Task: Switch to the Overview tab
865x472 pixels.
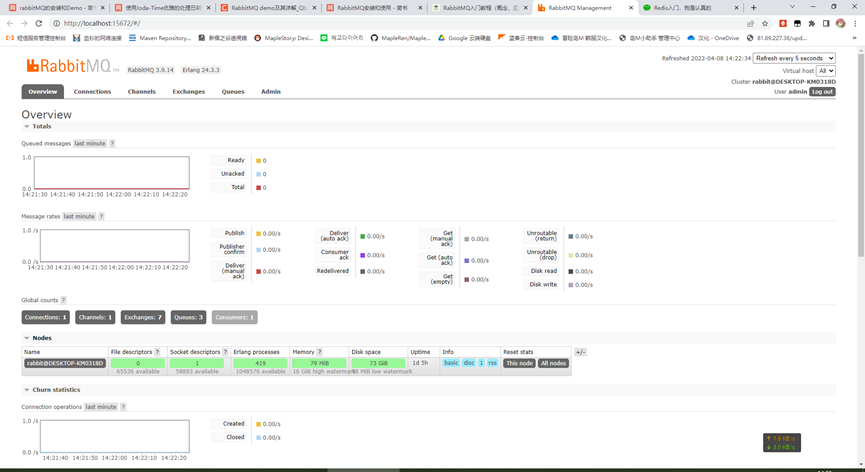Action: point(42,92)
